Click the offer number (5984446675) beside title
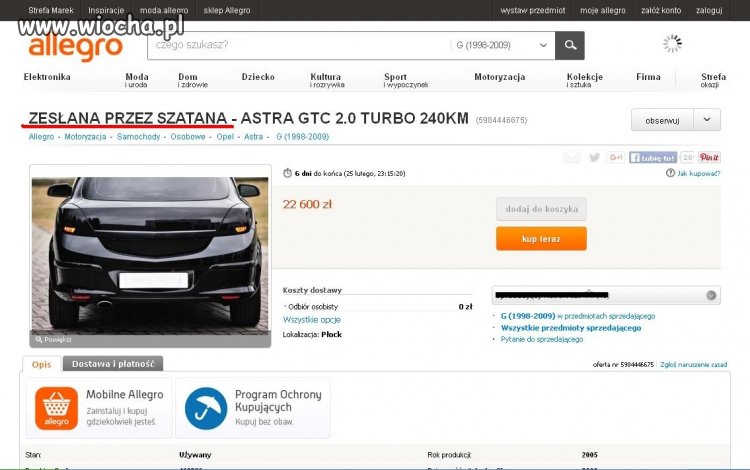This screenshot has width=750, height=470. click(501, 120)
